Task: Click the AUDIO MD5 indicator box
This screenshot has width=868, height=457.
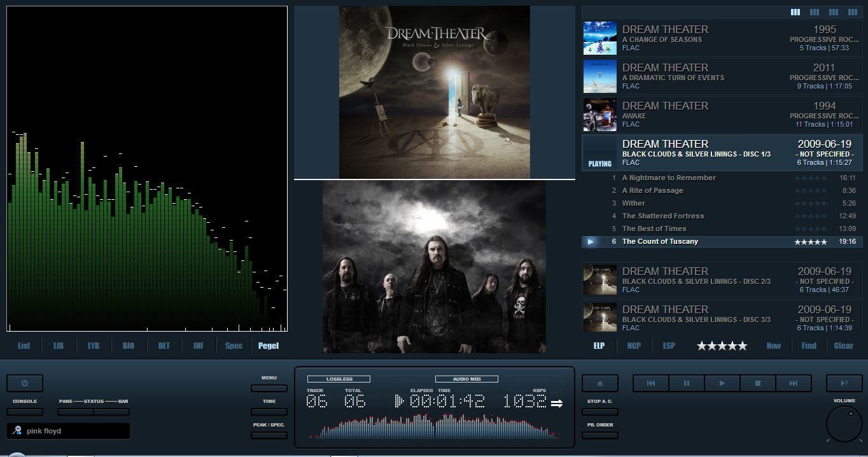Action: click(466, 379)
